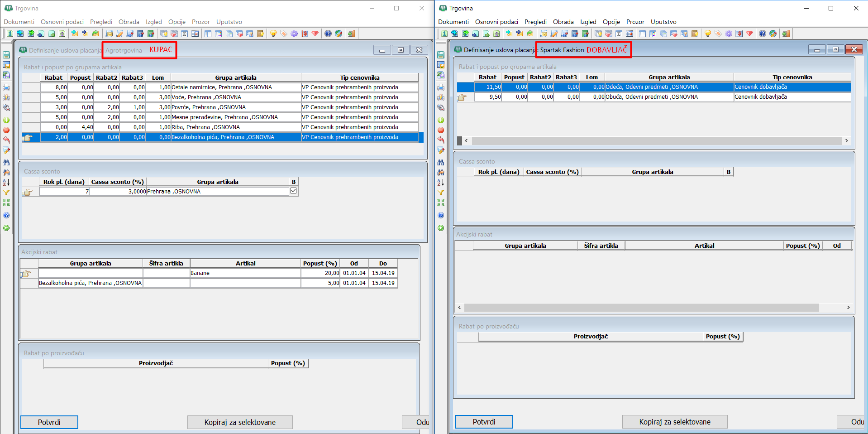868x434 pixels.
Task: Delete row with red minus icon, Agrotrgovina sidebar
Action: (x=6, y=130)
